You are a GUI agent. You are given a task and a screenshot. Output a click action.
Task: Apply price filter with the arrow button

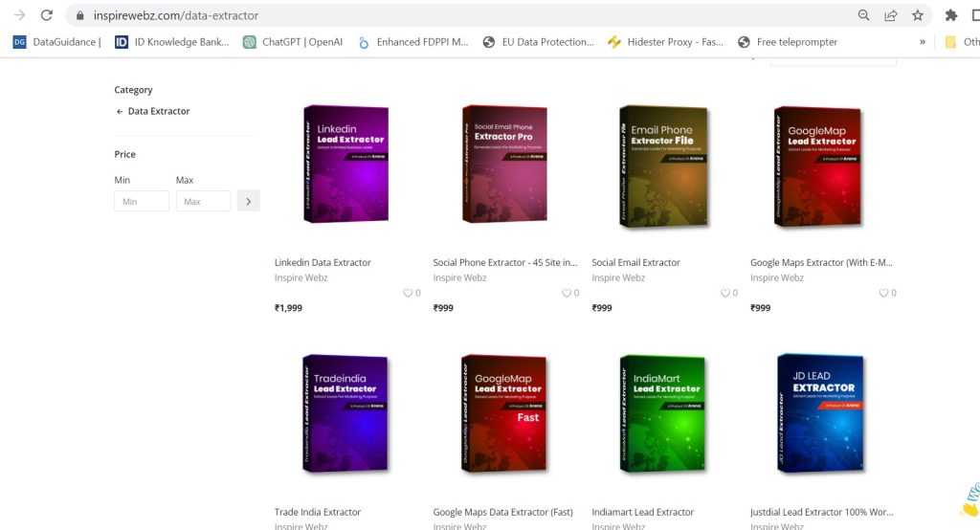pos(248,201)
